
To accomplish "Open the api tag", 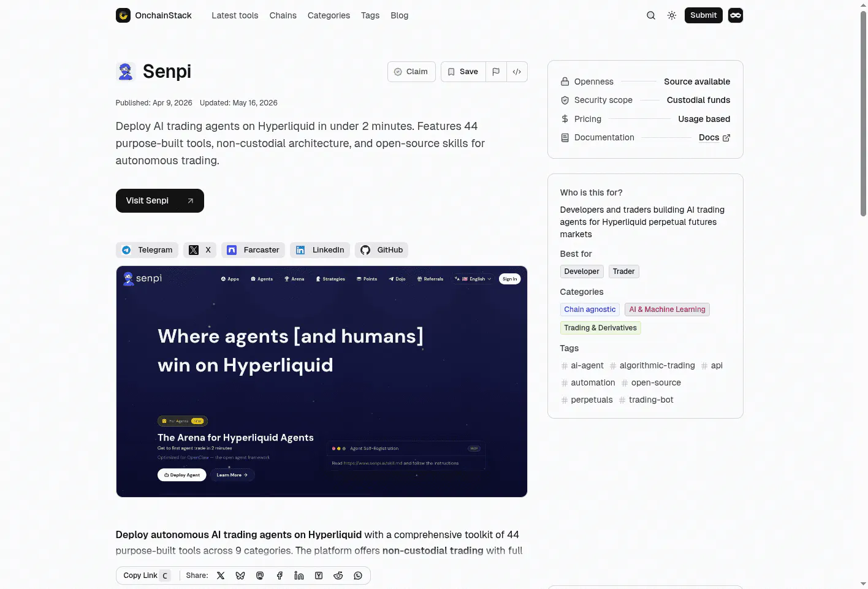I will pos(712,365).
